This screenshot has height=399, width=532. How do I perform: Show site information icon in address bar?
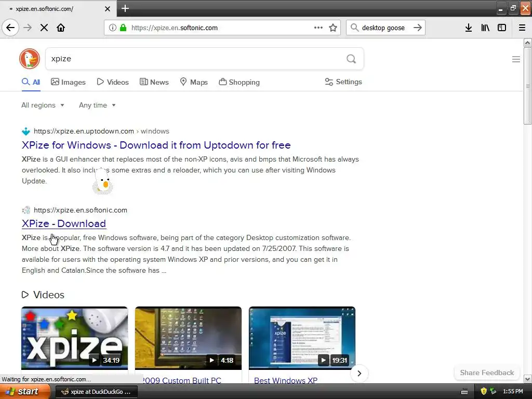coord(113,28)
